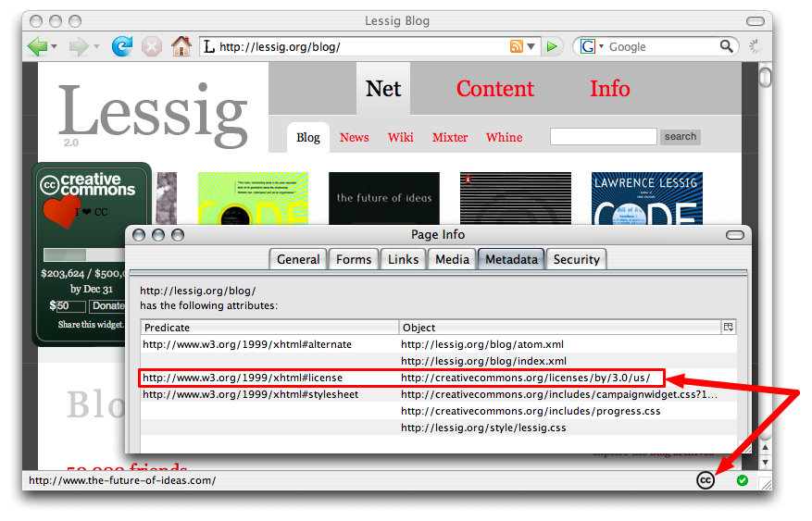The height and width of the screenshot is (521, 812).
Task: Sort by the Object column header
Action: [x=560, y=328]
